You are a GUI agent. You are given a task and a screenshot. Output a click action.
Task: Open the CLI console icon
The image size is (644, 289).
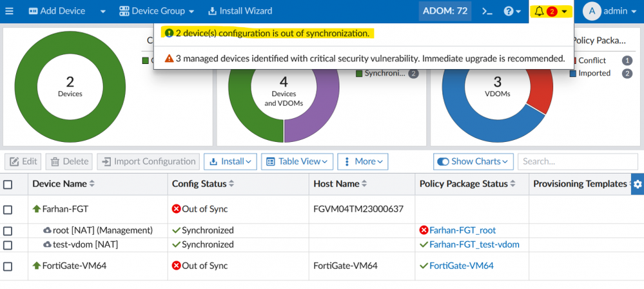(488, 11)
